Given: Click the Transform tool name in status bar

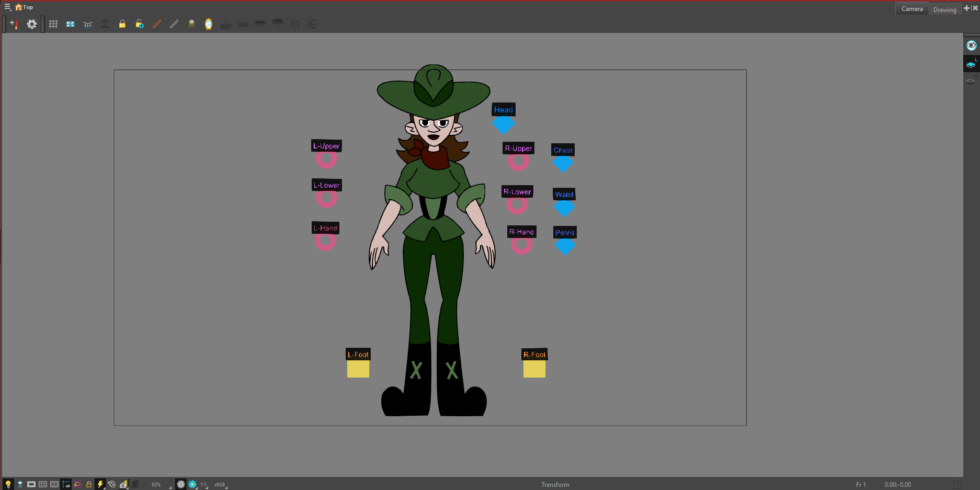Looking at the screenshot, I should (x=555, y=485).
